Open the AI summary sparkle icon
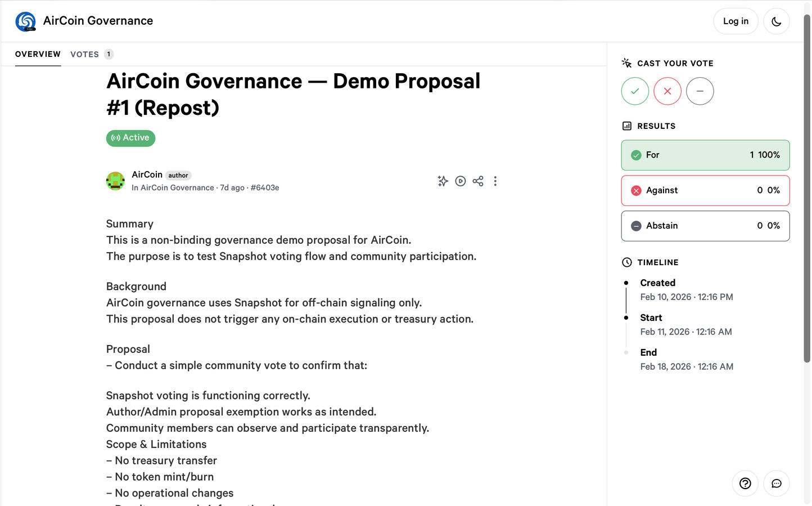The width and height of the screenshot is (812, 506). click(x=443, y=181)
